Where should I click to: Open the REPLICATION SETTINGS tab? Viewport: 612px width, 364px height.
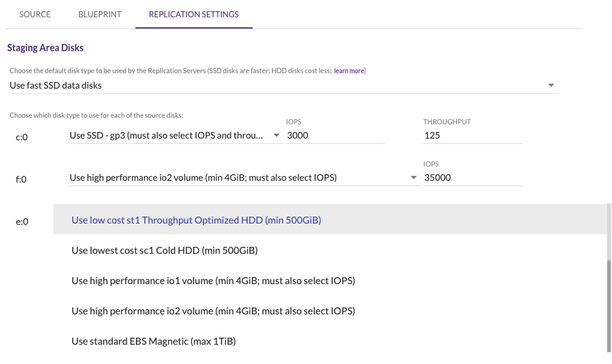click(x=194, y=14)
